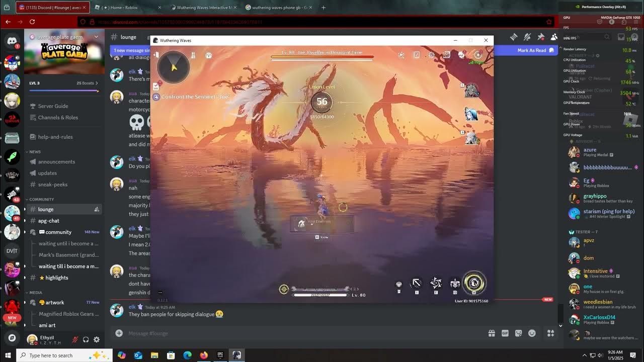Focus Windows taskbar search box
This screenshot has height=362, width=644.
pyautogui.click(x=64, y=355)
